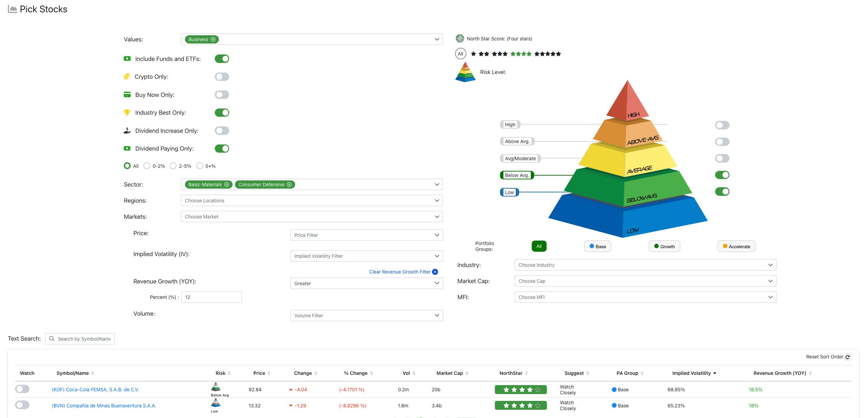The height and width of the screenshot is (418, 868).
Task: Open (KOF) Coca-Cola FEMSA stock link
Action: (x=96, y=389)
